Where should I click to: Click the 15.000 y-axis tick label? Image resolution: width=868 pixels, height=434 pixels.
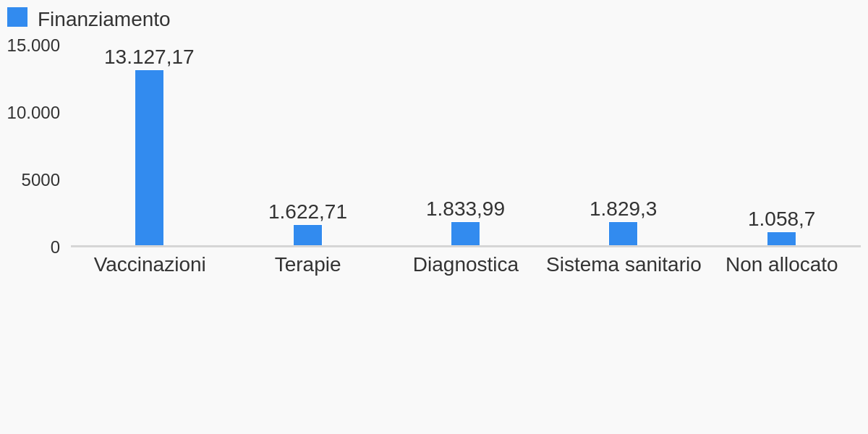(33, 46)
